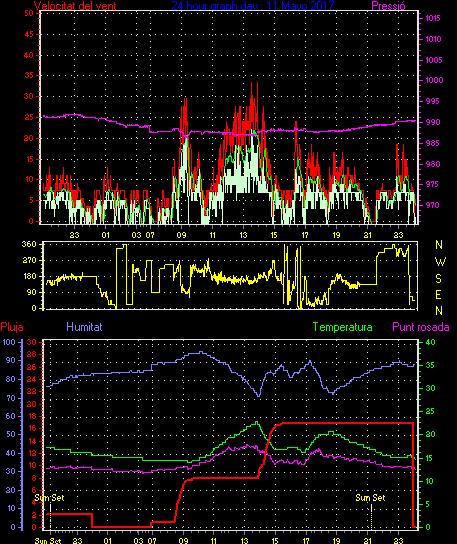
Task: Click 100 on the humidity axis
Action: pos(9,342)
